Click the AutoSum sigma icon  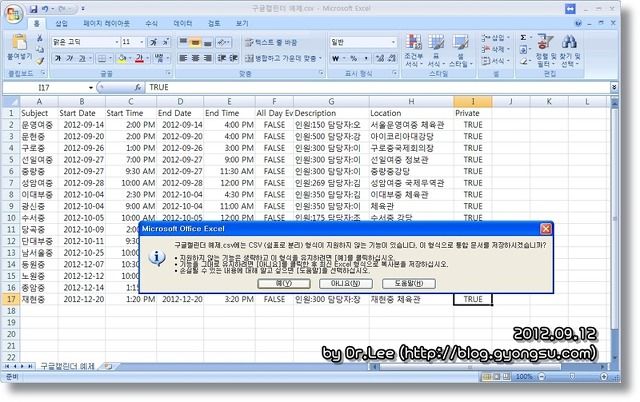click(523, 38)
